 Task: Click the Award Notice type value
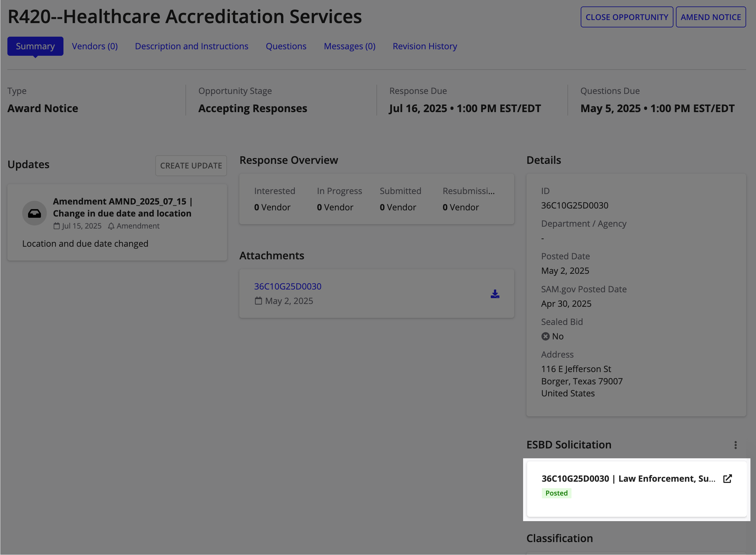(43, 108)
